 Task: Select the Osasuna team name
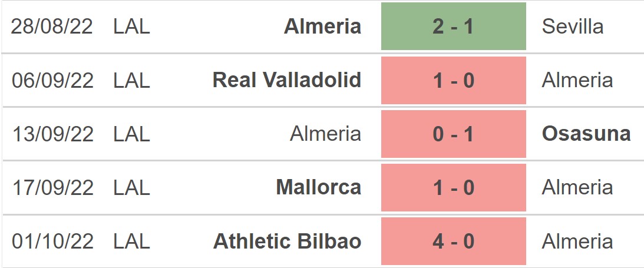pos(586,134)
